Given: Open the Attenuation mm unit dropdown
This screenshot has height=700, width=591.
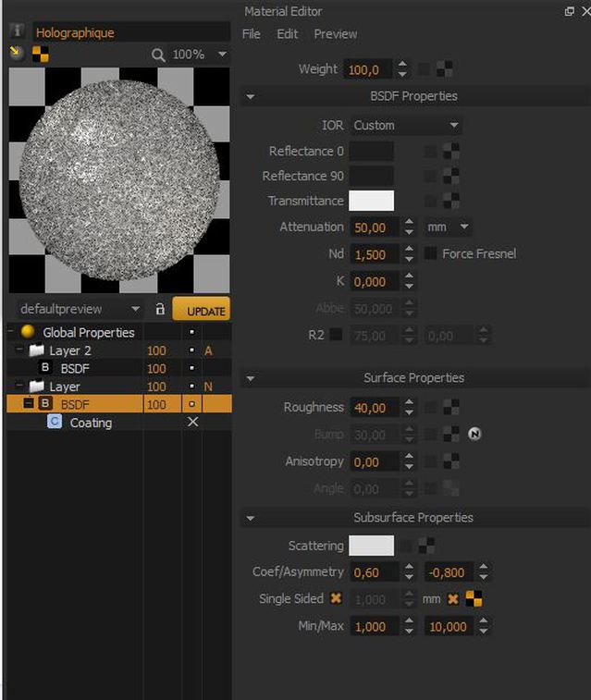Looking at the screenshot, I should 448,227.
